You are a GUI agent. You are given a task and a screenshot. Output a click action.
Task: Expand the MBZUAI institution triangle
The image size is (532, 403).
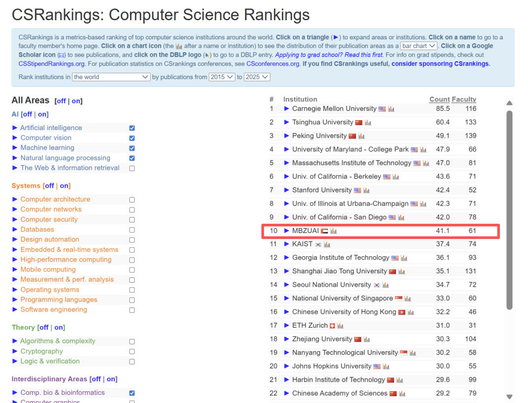(287, 231)
